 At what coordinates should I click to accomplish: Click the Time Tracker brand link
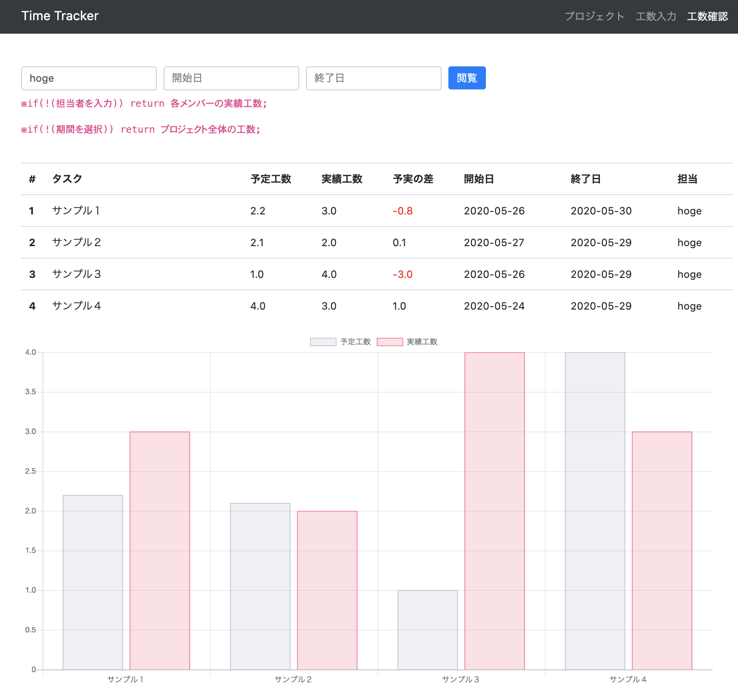pyautogui.click(x=60, y=16)
